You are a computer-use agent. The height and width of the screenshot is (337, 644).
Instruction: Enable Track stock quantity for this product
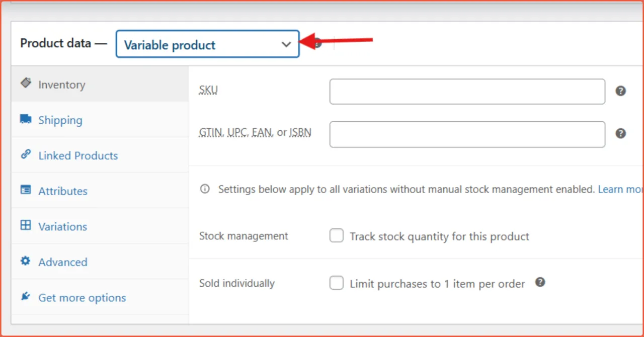(x=336, y=235)
